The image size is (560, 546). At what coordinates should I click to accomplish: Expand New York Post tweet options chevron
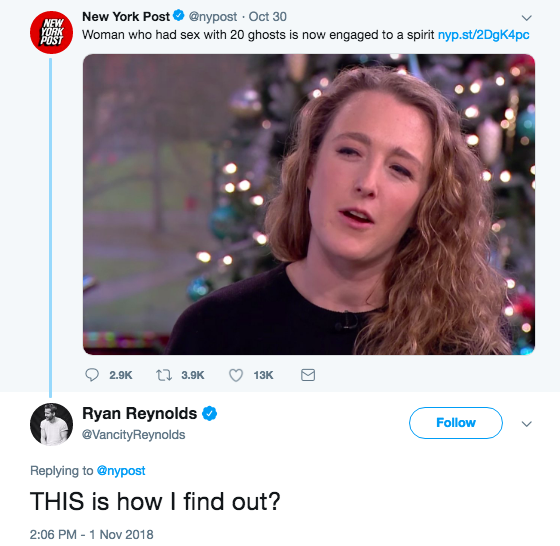[527, 17]
